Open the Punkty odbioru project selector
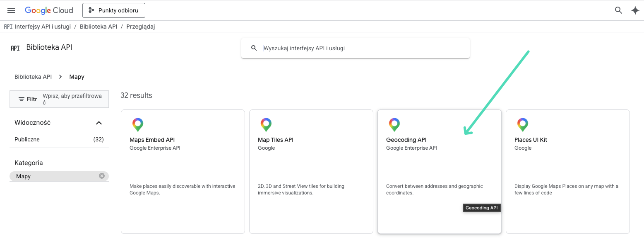644x238 pixels. click(114, 10)
